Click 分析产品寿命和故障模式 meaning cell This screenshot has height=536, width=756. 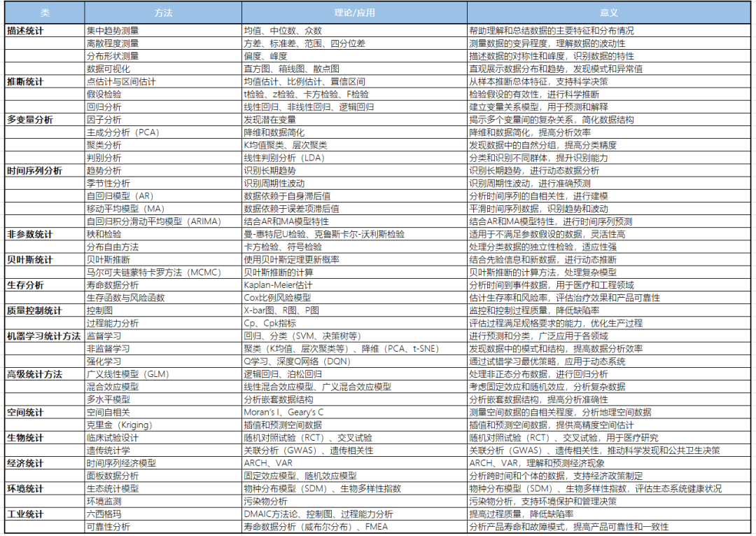pyautogui.click(x=608, y=527)
